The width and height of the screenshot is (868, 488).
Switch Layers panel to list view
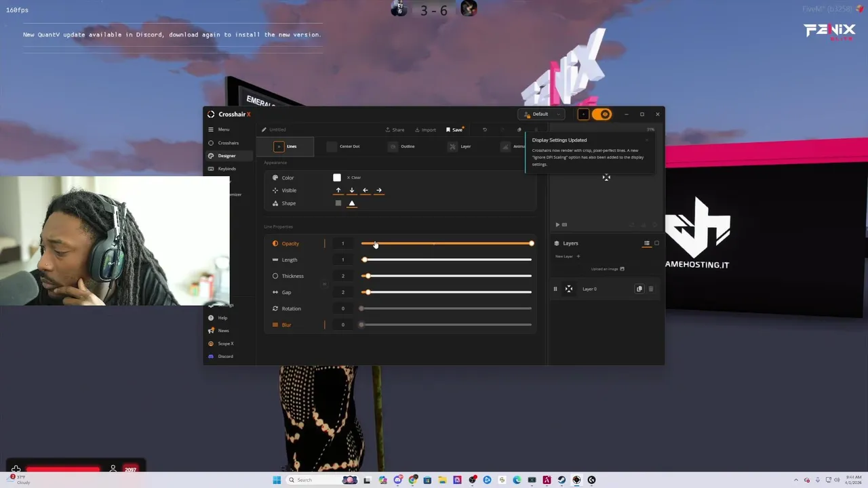647,243
